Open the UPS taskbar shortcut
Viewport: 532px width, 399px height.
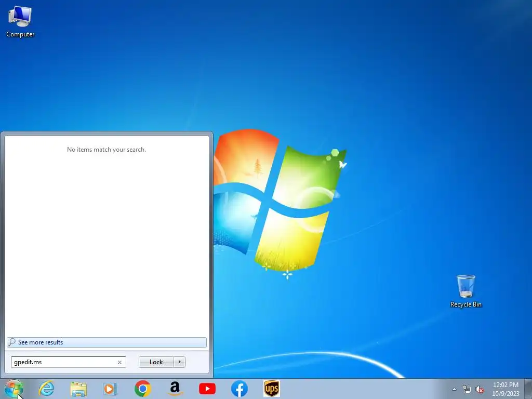(271, 389)
